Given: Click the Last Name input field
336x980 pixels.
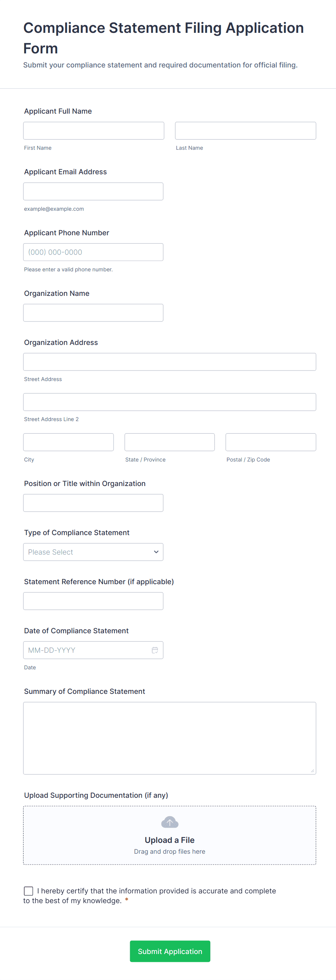Looking at the screenshot, I should point(245,130).
